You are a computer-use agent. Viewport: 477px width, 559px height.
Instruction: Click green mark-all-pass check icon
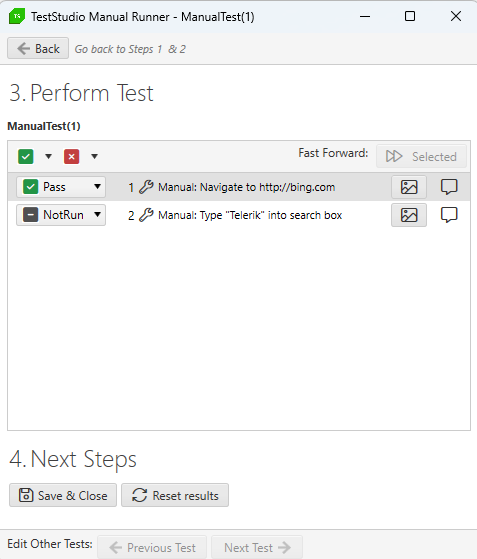point(26,157)
